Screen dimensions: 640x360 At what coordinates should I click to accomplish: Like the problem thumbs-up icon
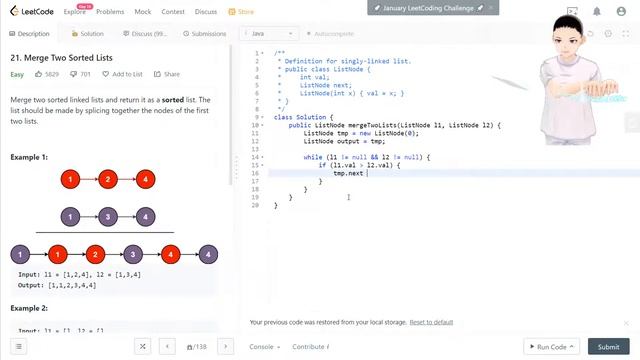38,74
